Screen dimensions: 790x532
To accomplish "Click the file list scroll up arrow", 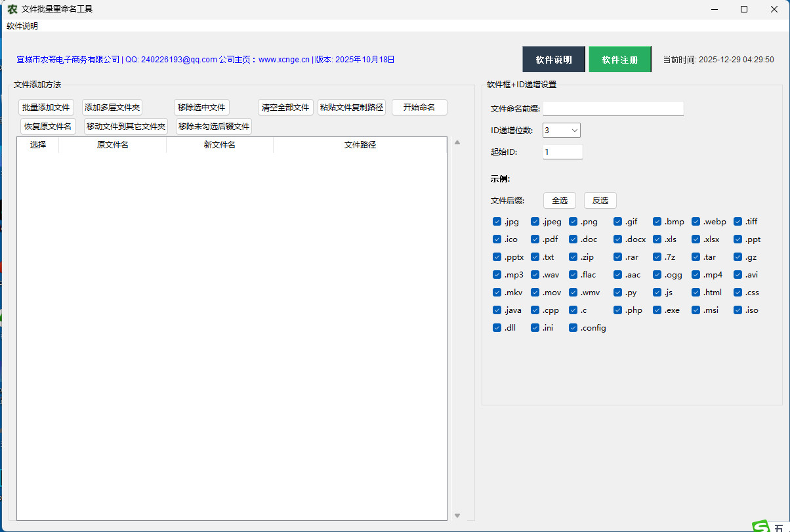I will click(457, 142).
